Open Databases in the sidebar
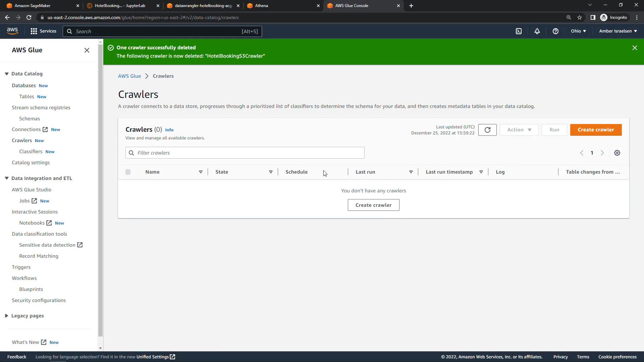The image size is (644, 362). coord(23,85)
